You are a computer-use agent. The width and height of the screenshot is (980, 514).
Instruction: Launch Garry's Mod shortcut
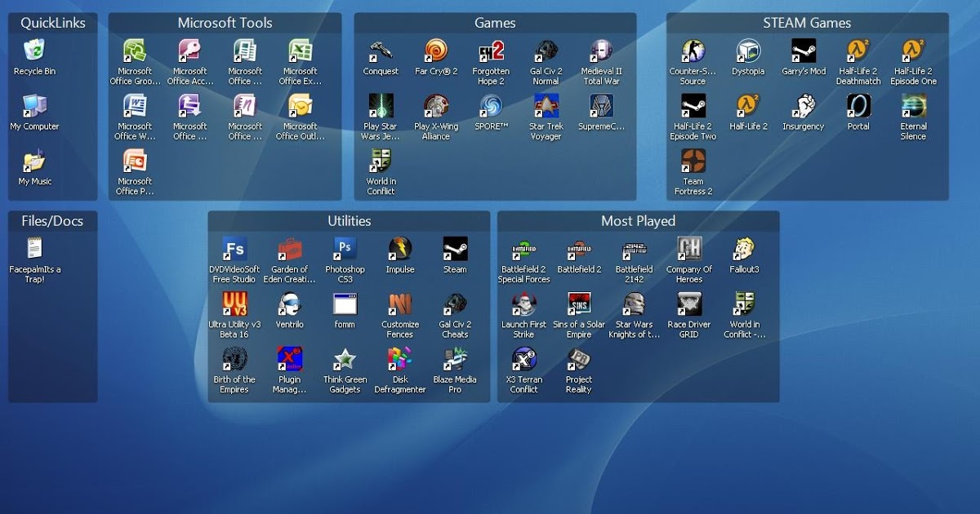[804, 51]
